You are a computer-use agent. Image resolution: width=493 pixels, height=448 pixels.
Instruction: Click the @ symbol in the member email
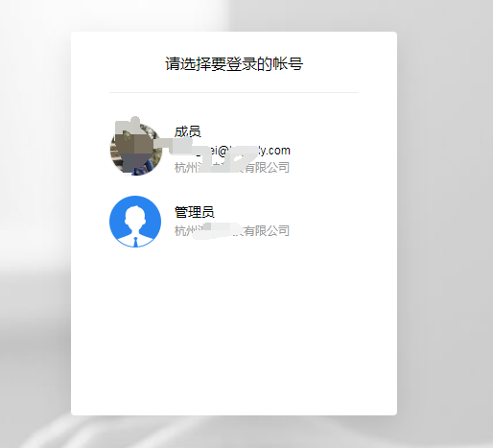pyautogui.click(x=223, y=151)
